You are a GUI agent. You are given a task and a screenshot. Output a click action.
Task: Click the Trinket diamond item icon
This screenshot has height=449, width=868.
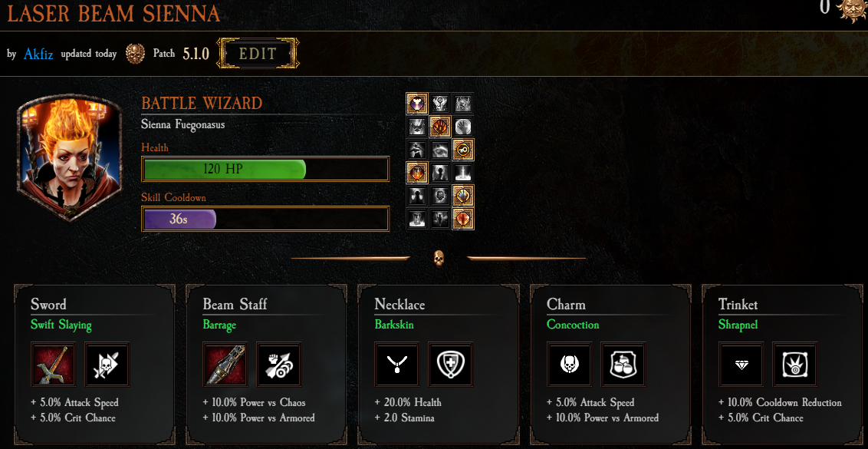(741, 364)
